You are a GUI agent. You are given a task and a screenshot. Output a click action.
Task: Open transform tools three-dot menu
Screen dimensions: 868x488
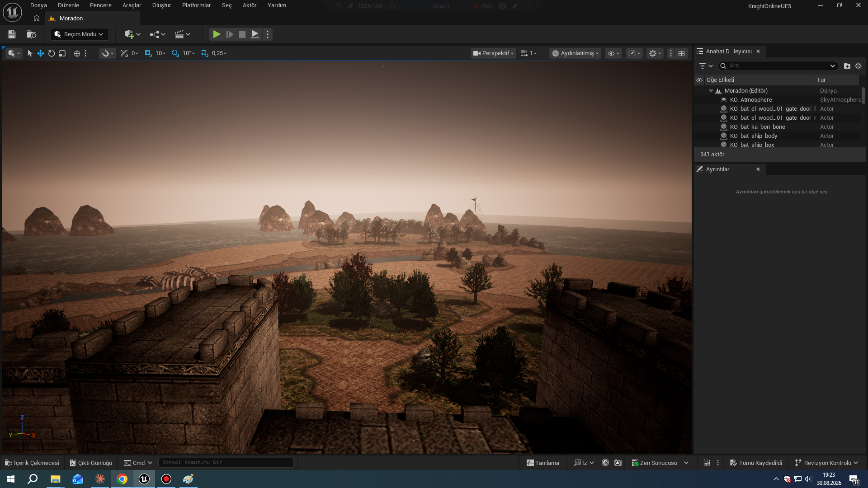click(x=85, y=53)
